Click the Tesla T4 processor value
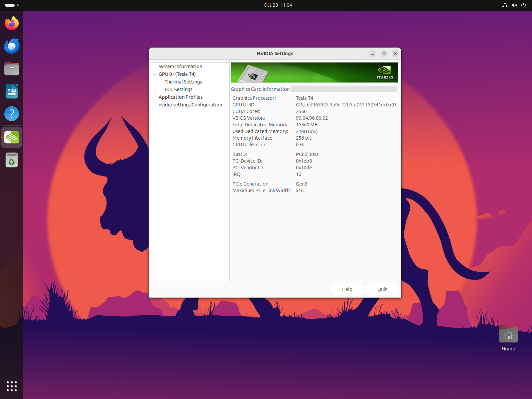The height and width of the screenshot is (399, 532). tap(305, 98)
